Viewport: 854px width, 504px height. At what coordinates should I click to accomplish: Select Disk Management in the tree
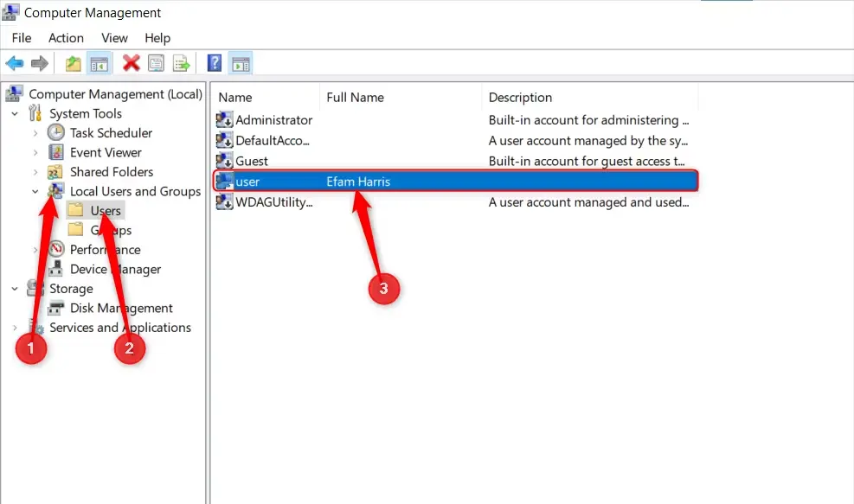[121, 308]
